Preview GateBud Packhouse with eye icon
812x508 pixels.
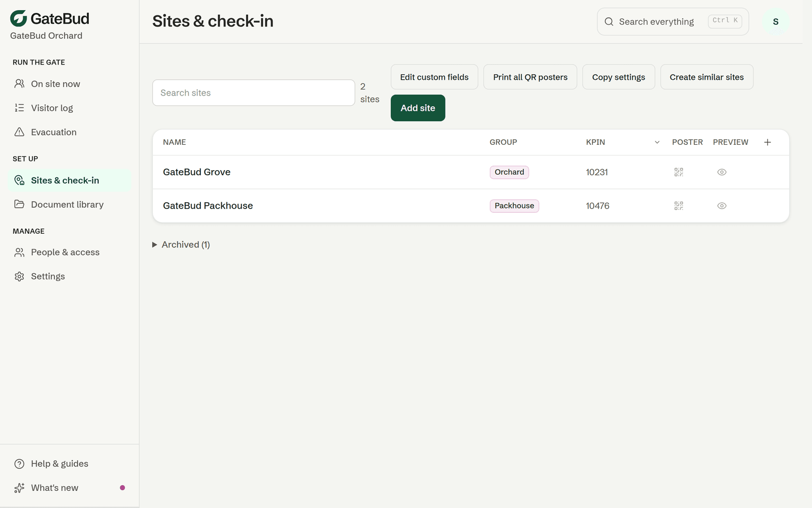(x=722, y=206)
